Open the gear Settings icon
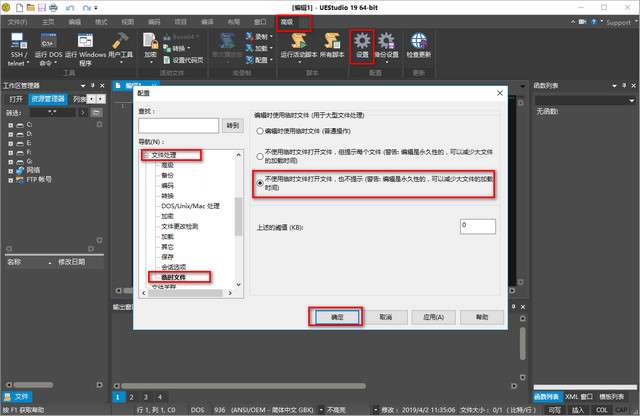The width and height of the screenshot is (640, 416). 362,41
